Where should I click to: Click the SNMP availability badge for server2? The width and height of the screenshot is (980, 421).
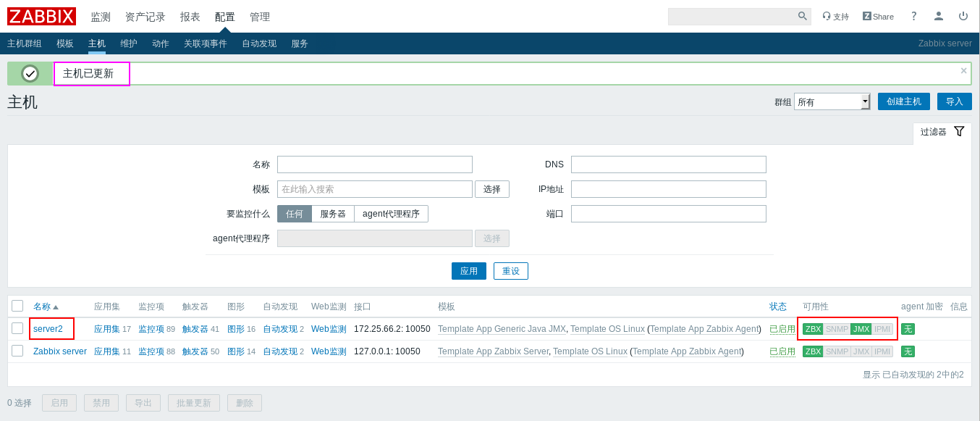point(837,329)
